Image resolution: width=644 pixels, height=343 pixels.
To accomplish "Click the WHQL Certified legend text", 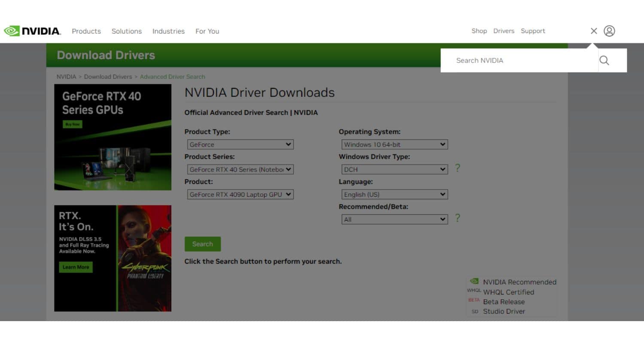I will [508, 292].
